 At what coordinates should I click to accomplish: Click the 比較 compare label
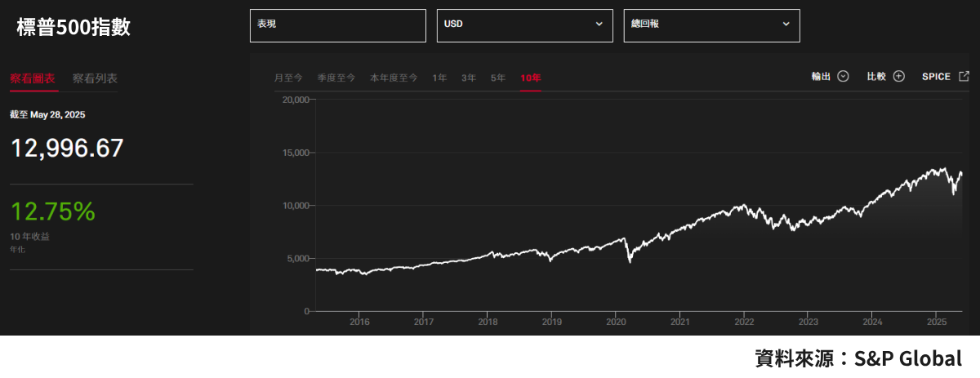coord(876,76)
